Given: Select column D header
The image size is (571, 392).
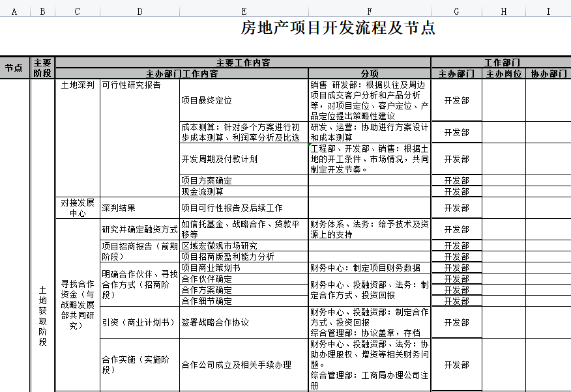Looking at the screenshot, I should click(x=140, y=12).
